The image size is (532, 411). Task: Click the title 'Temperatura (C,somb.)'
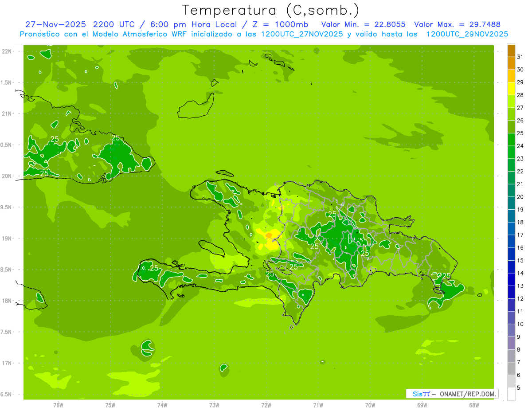pos(270,10)
